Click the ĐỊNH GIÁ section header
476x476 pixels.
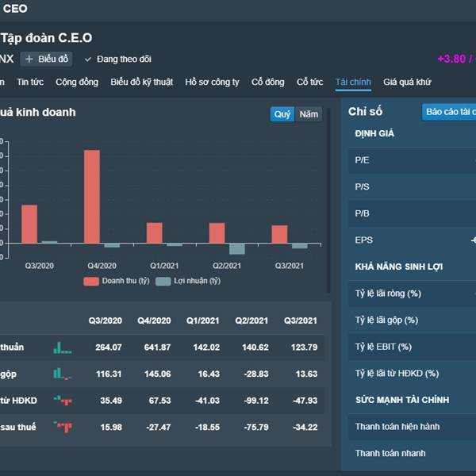click(x=374, y=133)
